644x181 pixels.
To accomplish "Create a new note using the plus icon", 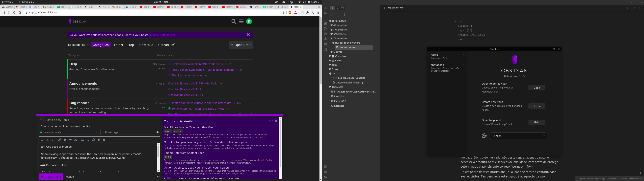I will point(332,15).
